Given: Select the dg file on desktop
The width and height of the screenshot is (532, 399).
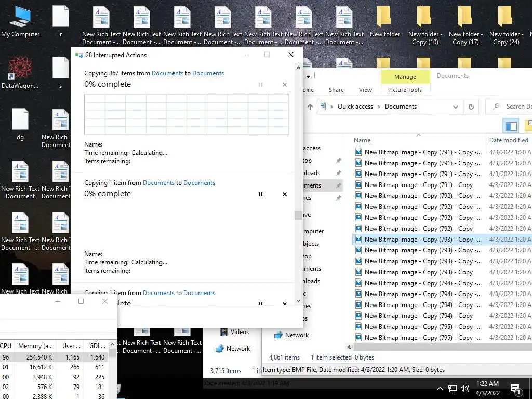Looking at the screenshot, I should click(x=20, y=124).
